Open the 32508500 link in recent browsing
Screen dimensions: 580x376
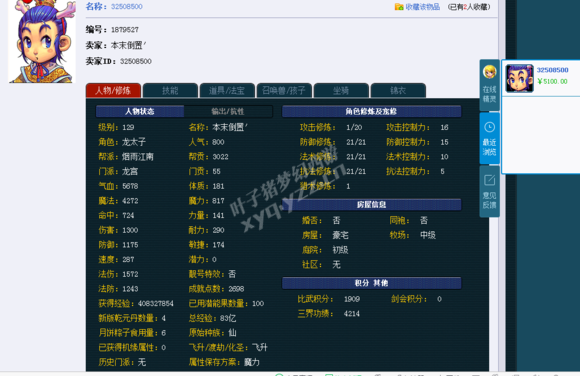pyautogui.click(x=552, y=70)
